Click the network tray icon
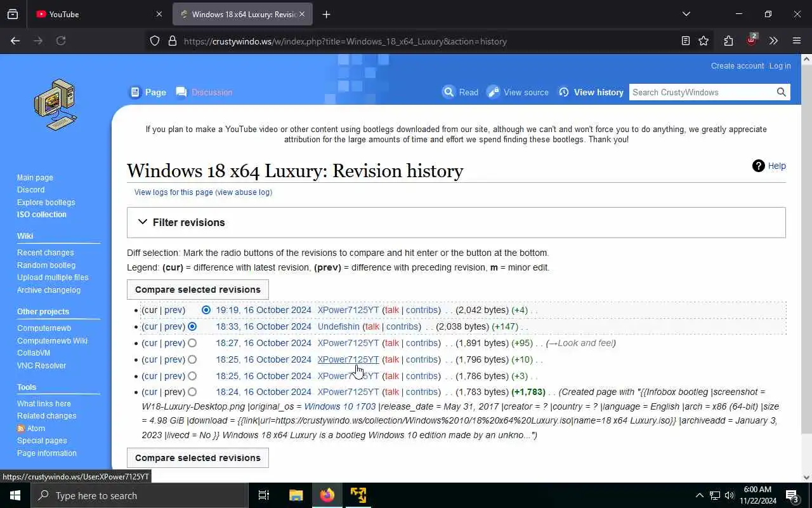 [714, 495]
